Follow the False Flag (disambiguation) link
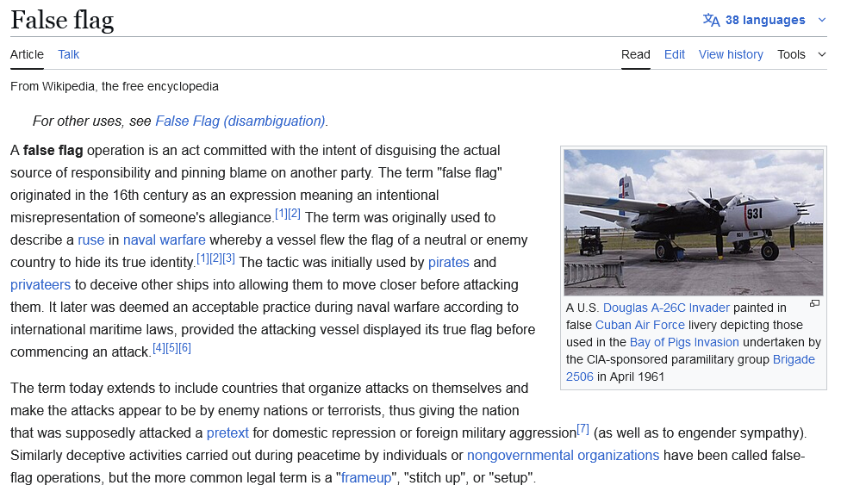The width and height of the screenshot is (841, 504). (240, 121)
